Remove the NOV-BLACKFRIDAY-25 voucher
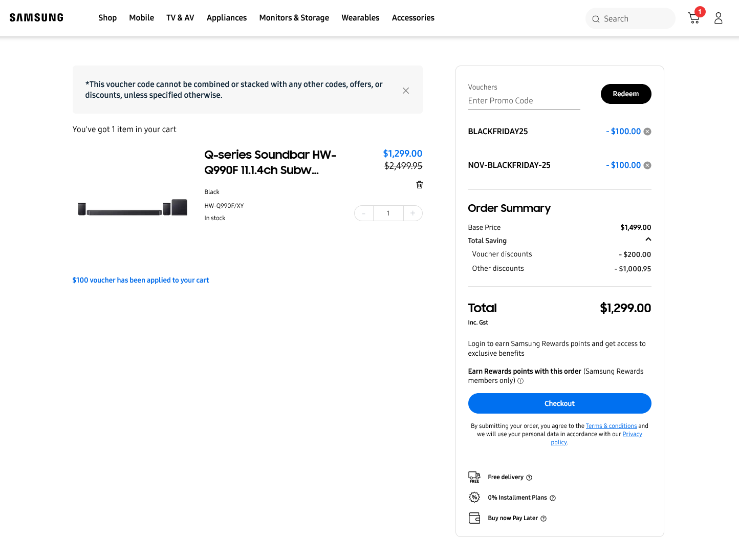The width and height of the screenshot is (739, 560). click(647, 165)
